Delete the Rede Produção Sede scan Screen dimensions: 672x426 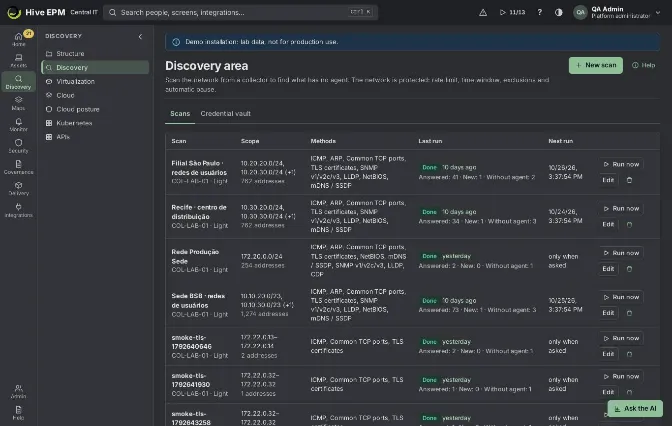[629, 269]
